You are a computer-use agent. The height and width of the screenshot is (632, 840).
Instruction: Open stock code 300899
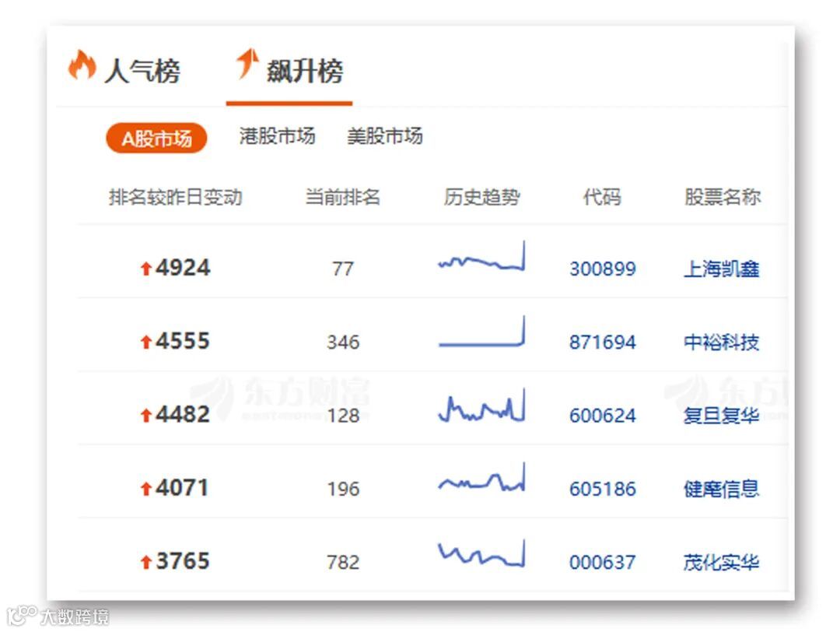click(x=602, y=269)
